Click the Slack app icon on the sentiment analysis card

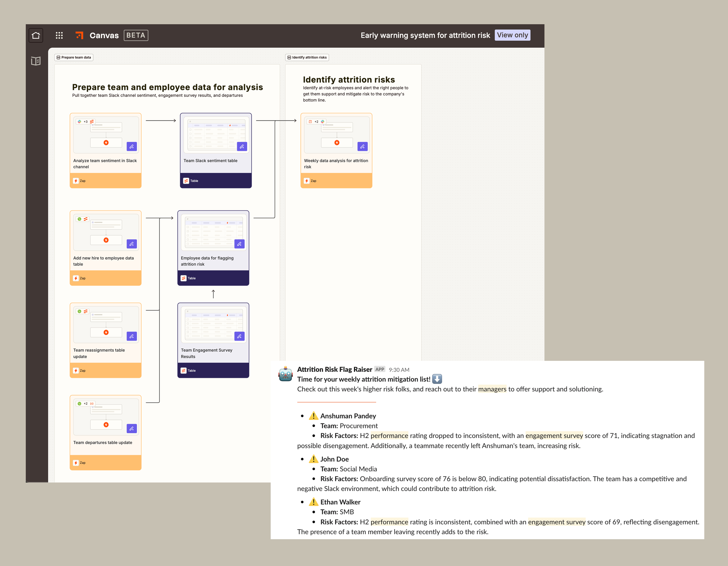[79, 121]
